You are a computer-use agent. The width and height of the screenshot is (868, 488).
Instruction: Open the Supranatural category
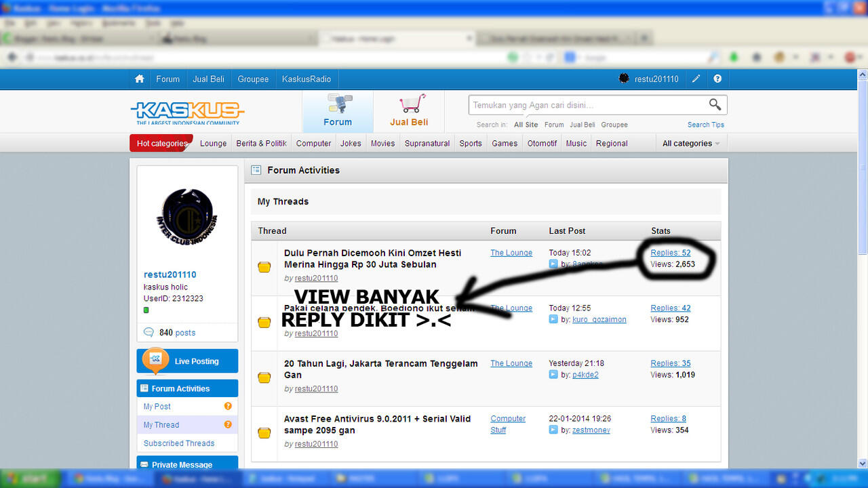pos(427,143)
